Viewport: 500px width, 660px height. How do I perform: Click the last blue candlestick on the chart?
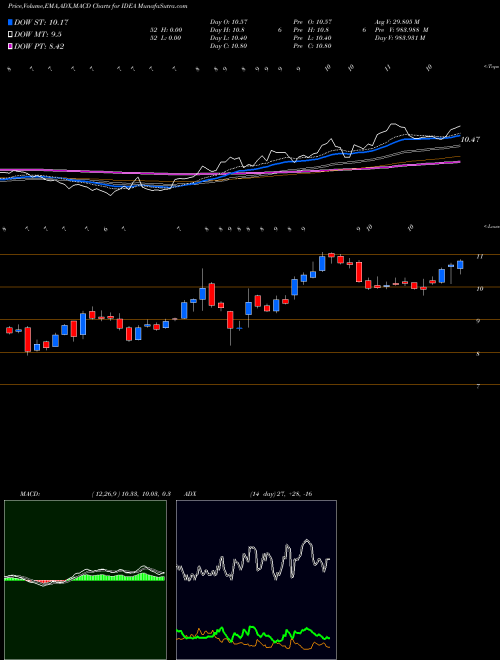(460, 265)
